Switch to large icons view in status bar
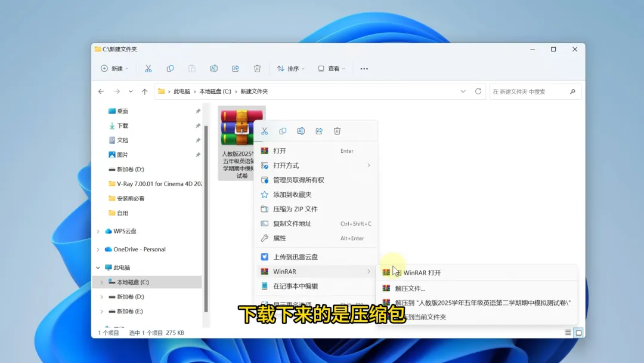This screenshot has width=644, height=363. (x=578, y=333)
